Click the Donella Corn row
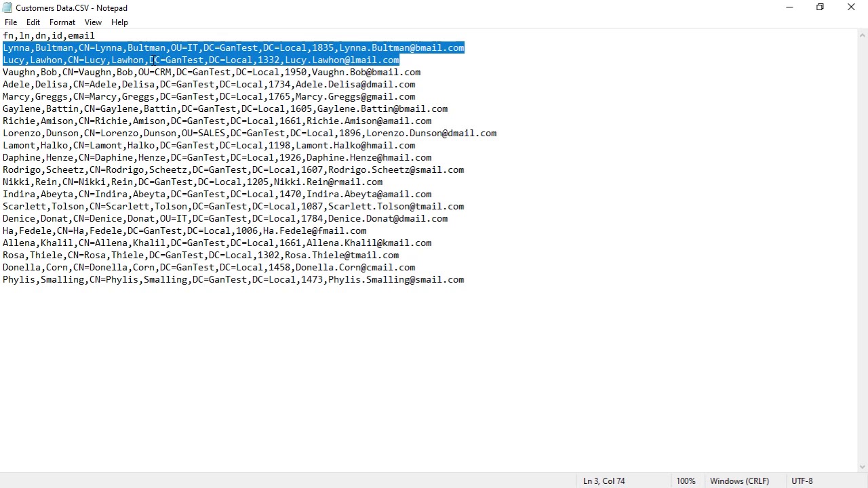Viewport: 868px width, 488px height. [209, 267]
